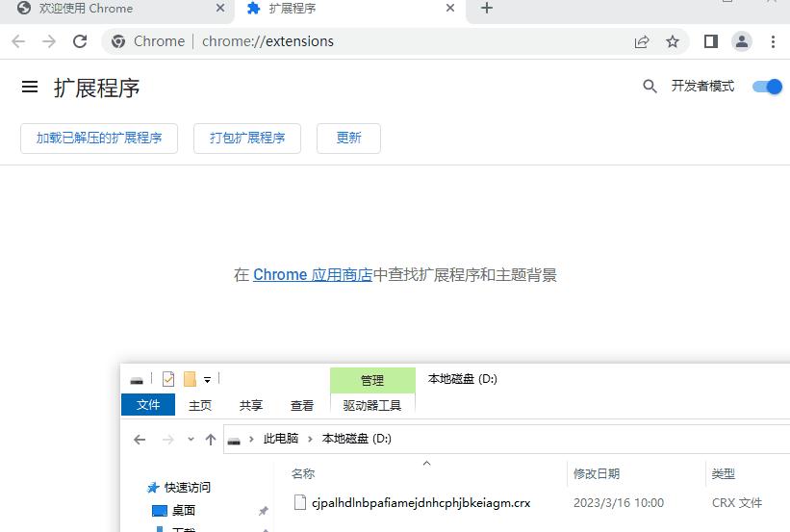Switch to the 欢迎使用 Chrome tab
The width and height of the screenshot is (790, 532).
[x=116, y=9]
